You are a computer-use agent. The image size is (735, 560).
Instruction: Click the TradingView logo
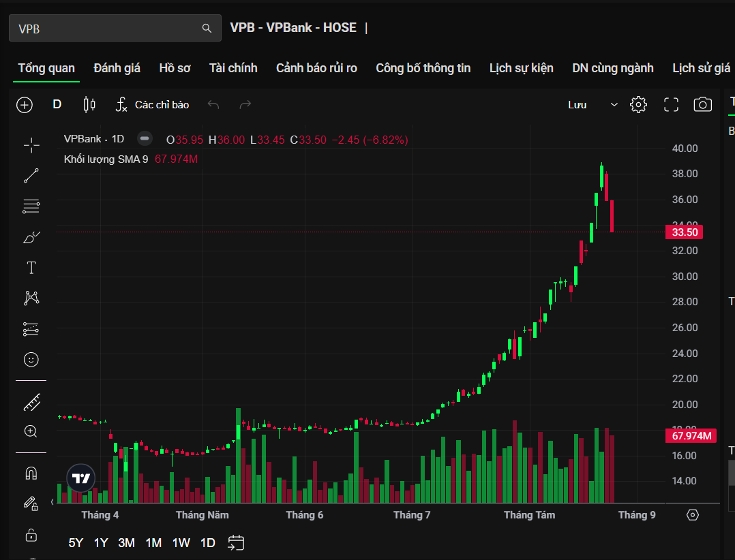tap(81, 478)
